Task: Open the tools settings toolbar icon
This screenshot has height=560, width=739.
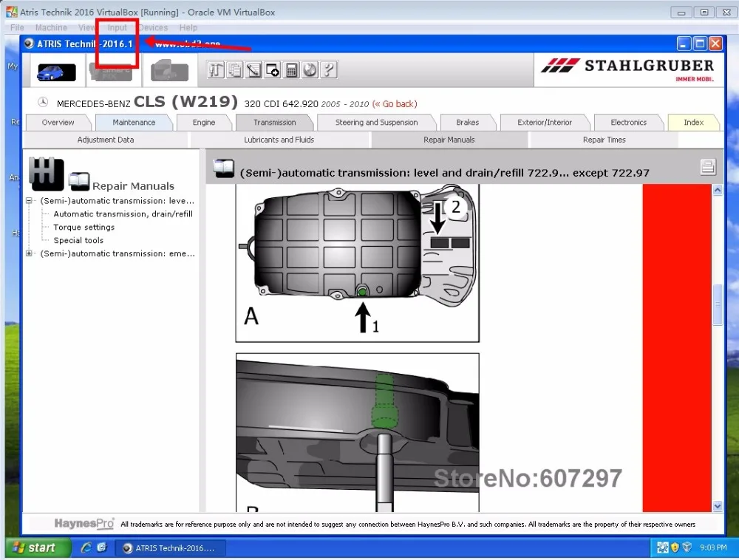Action: coord(216,70)
